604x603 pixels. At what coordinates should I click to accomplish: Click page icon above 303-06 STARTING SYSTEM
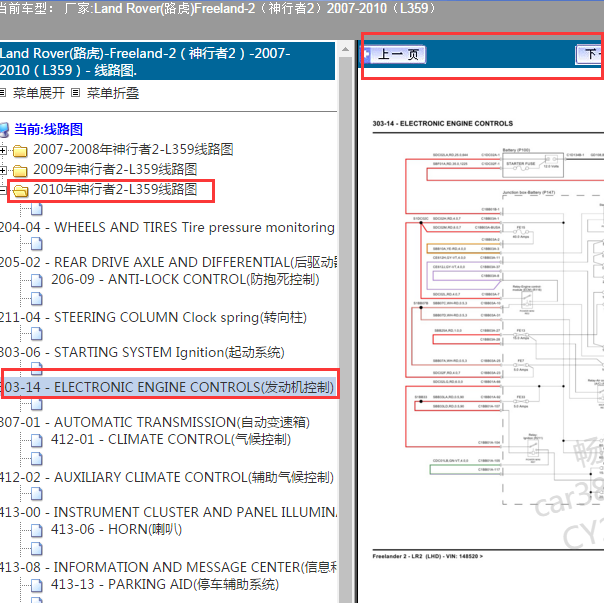37,334
